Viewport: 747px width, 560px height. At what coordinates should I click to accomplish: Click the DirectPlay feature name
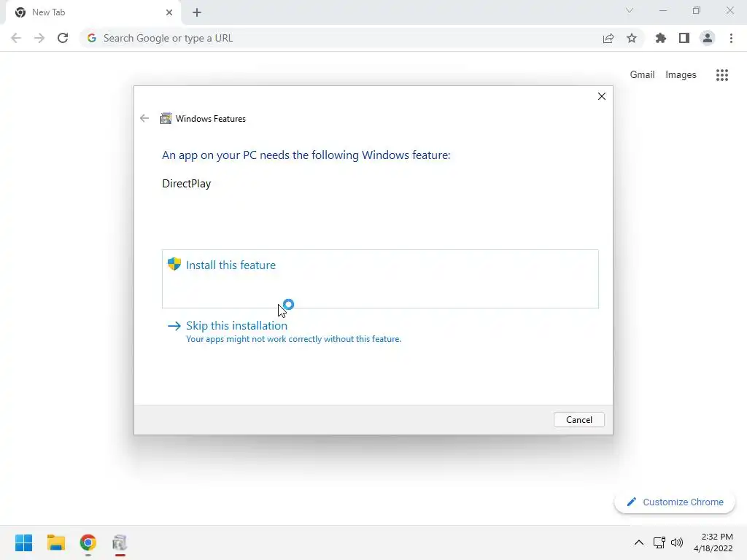tap(186, 183)
